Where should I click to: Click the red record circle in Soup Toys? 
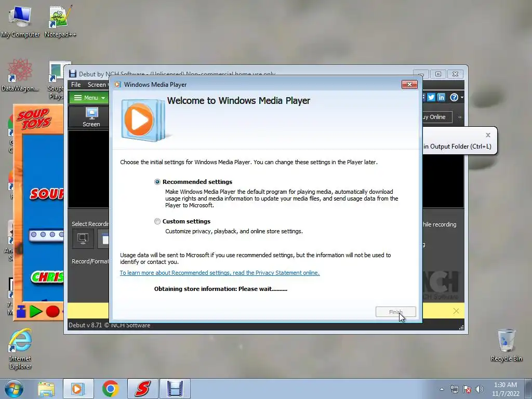52,312
